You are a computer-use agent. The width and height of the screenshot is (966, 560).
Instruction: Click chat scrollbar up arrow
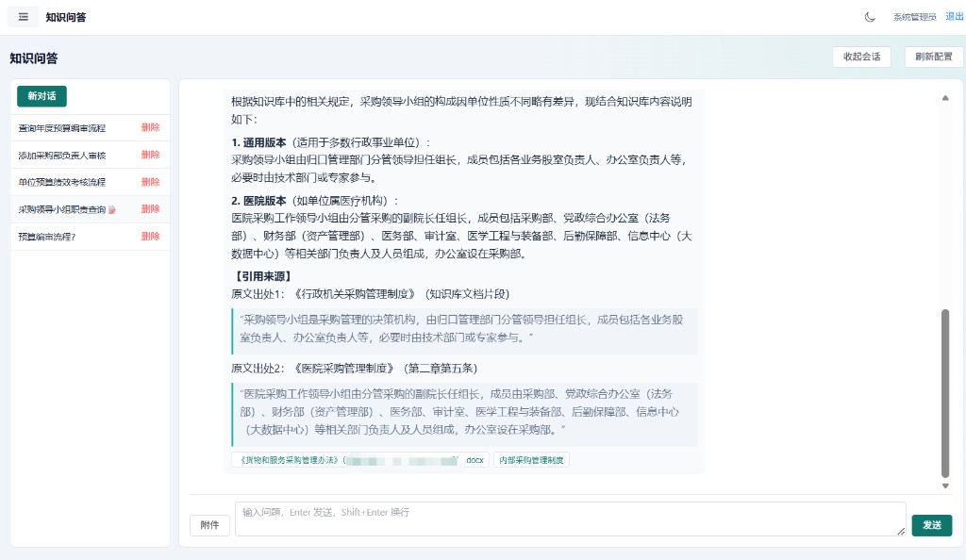tap(945, 98)
